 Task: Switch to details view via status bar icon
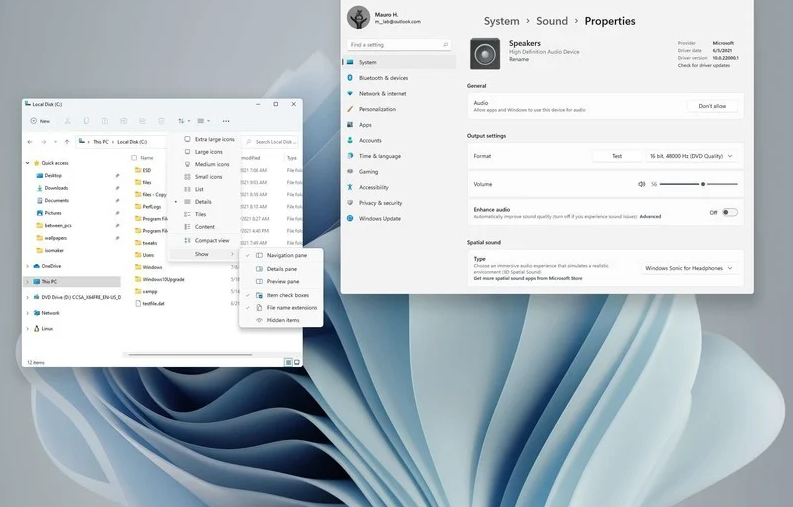point(288,362)
